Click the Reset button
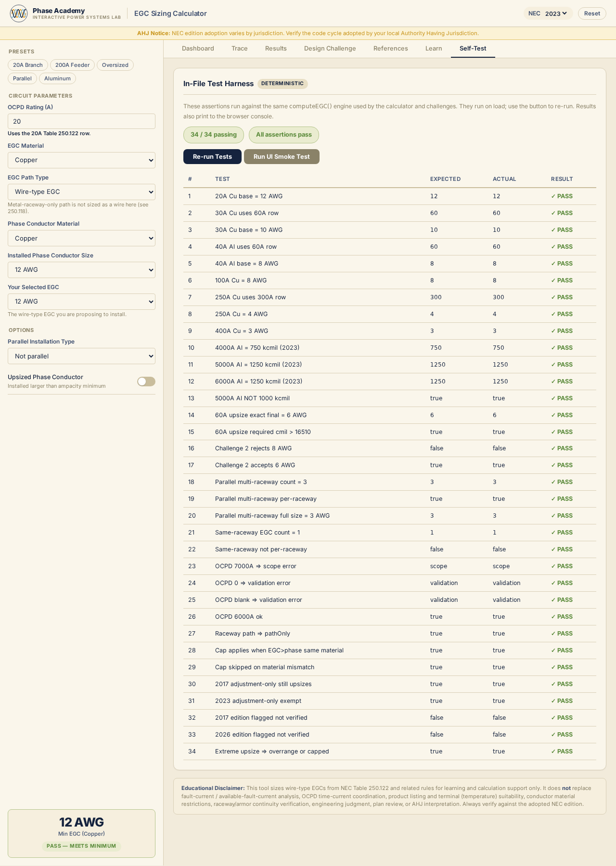The width and height of the screenshot is (616, 866). 592,13
